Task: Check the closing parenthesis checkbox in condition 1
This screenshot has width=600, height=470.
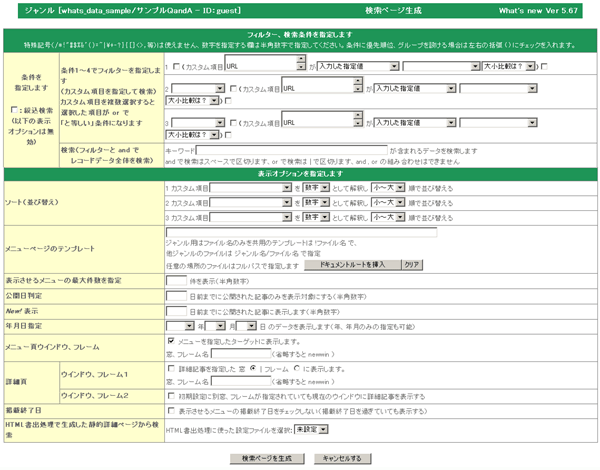Action: click(544, 67)
